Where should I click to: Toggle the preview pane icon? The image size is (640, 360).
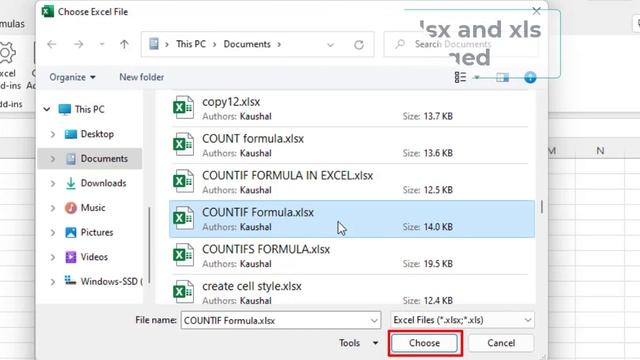(502, 77)
